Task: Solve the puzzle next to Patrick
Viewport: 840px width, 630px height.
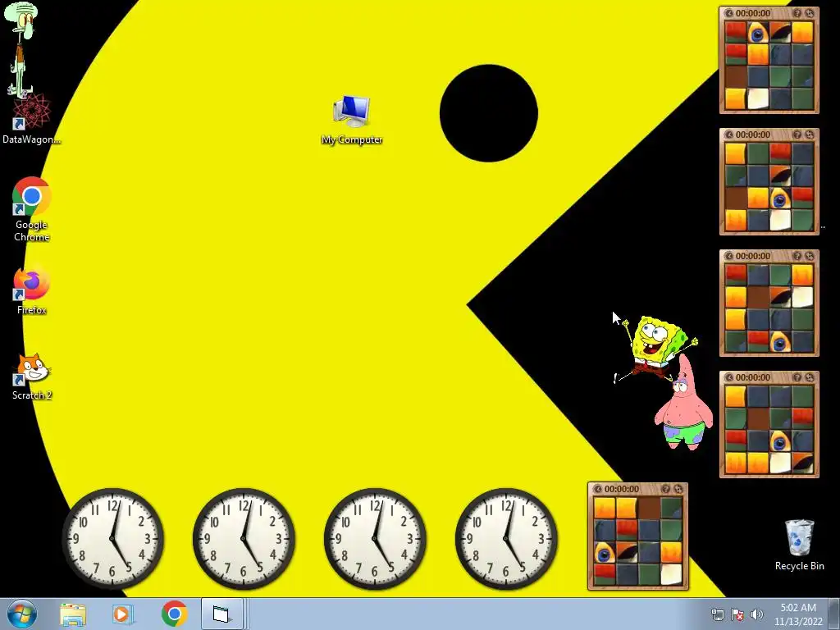Action: click(810, 377)
